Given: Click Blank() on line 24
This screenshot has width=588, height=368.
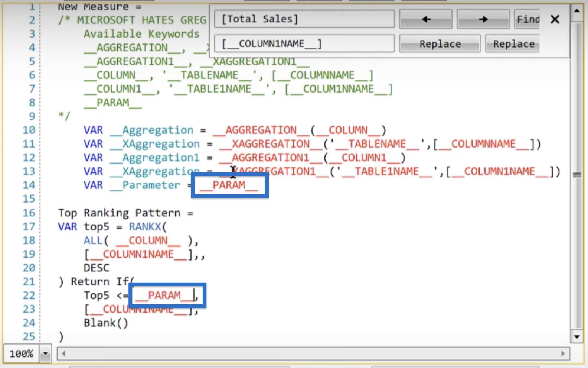Looking at the screenshot, I should pos(106,323).
